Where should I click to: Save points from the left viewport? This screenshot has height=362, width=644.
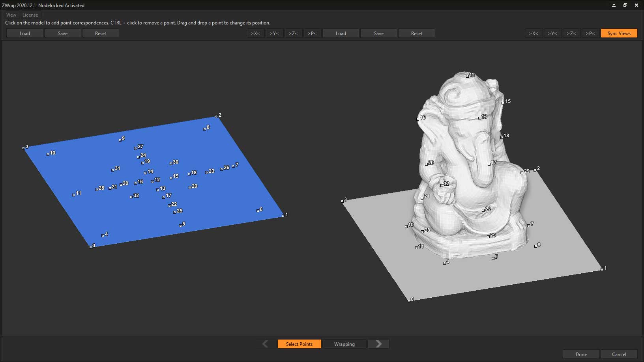tap(63, 34)
